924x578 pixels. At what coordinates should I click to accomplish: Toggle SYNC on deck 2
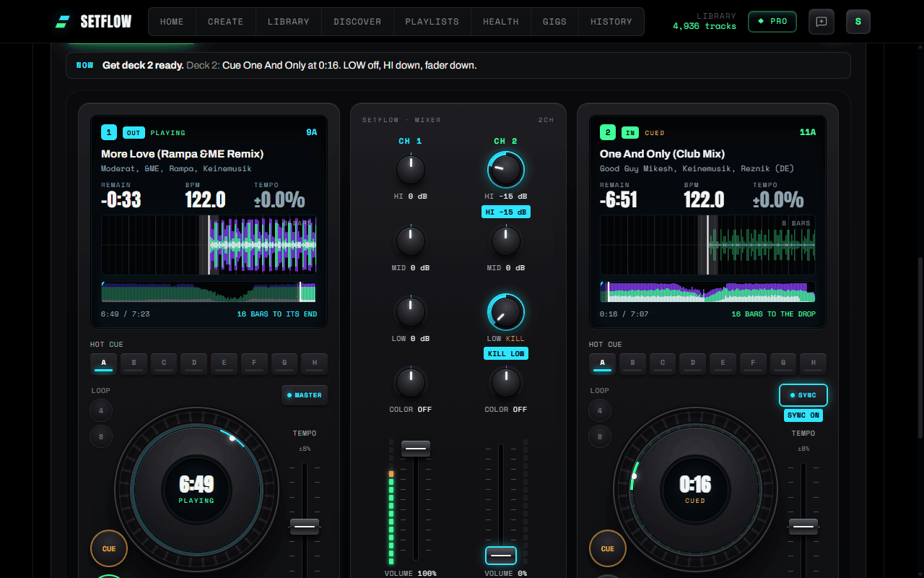803,395
